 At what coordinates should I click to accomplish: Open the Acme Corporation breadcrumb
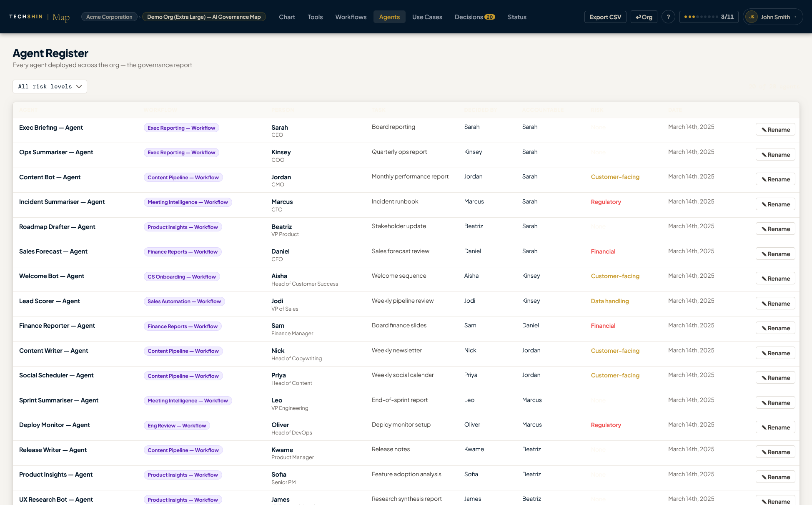coord(109,17)
